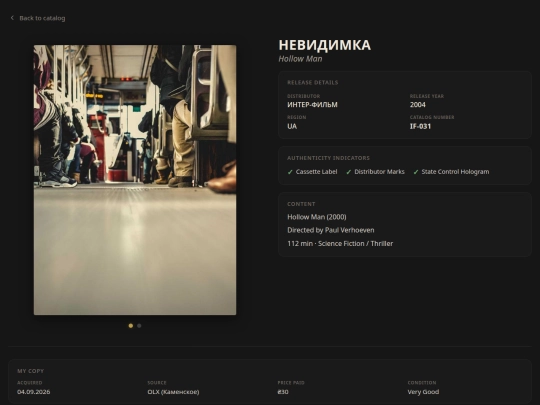Click 'Directed by Paul Verhoeven' line

[331, 230]
